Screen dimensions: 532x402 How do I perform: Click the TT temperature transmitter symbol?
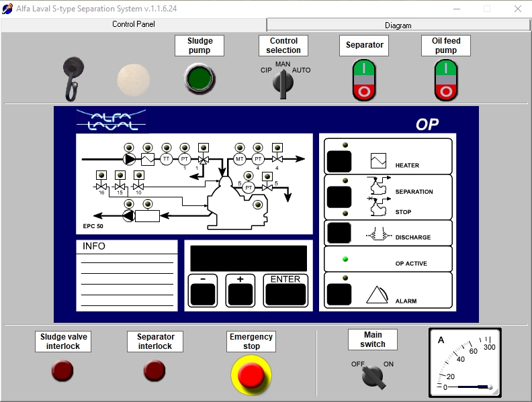[167, 159]
